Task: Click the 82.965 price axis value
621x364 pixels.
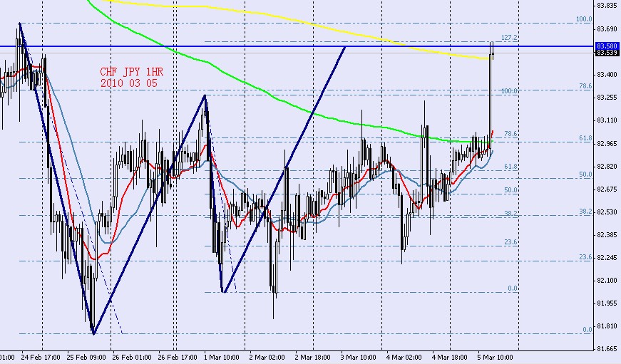Action: (x=607, y=143)
